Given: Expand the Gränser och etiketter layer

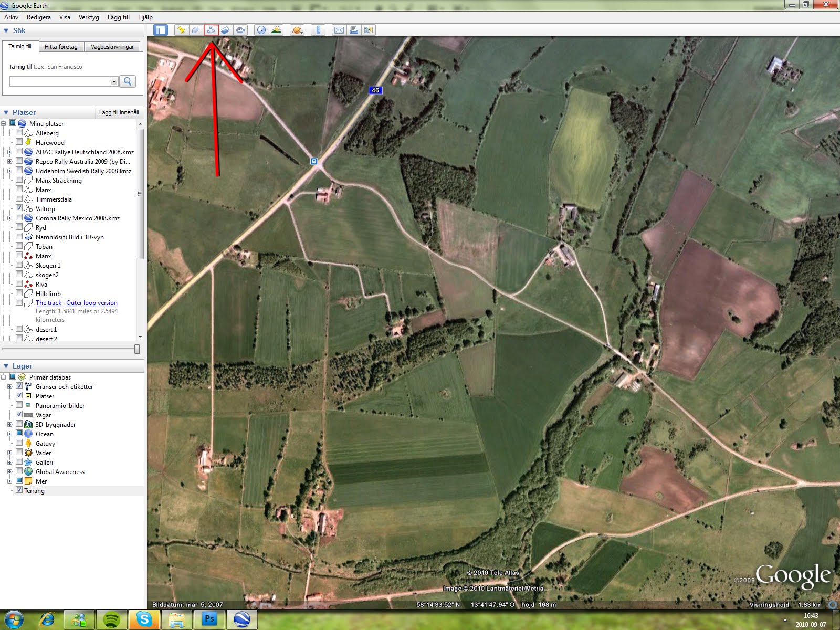Looking at the screenshot, I should coord(10,387).
